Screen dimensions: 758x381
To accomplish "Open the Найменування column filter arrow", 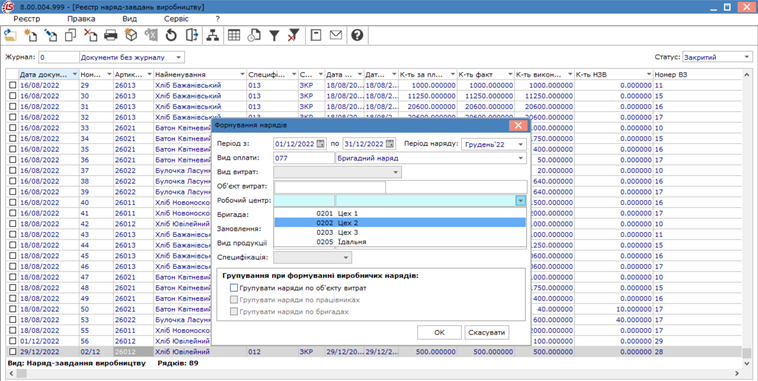I will pyautogui.click(x=242, y=74).
